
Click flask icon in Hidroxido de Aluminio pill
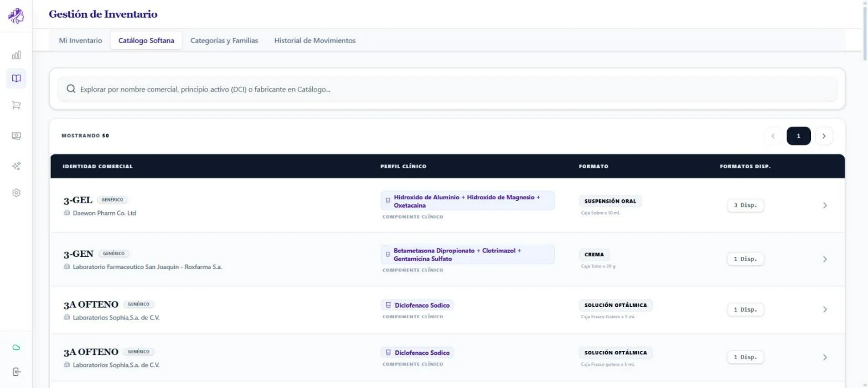tap(388, 201)
